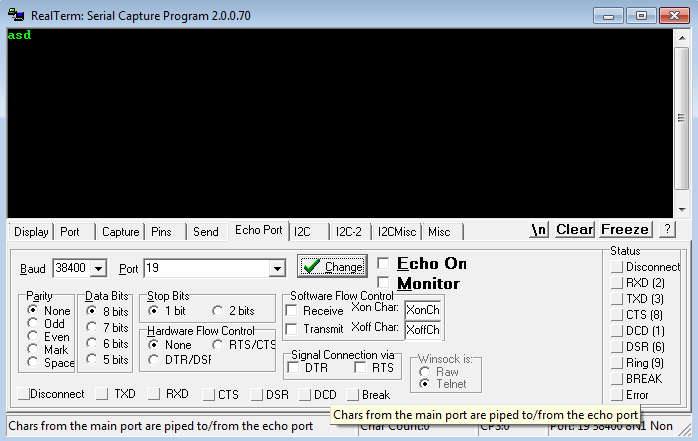Select Space parity
Screen dimensions: 698x441
tap(32, 362)
